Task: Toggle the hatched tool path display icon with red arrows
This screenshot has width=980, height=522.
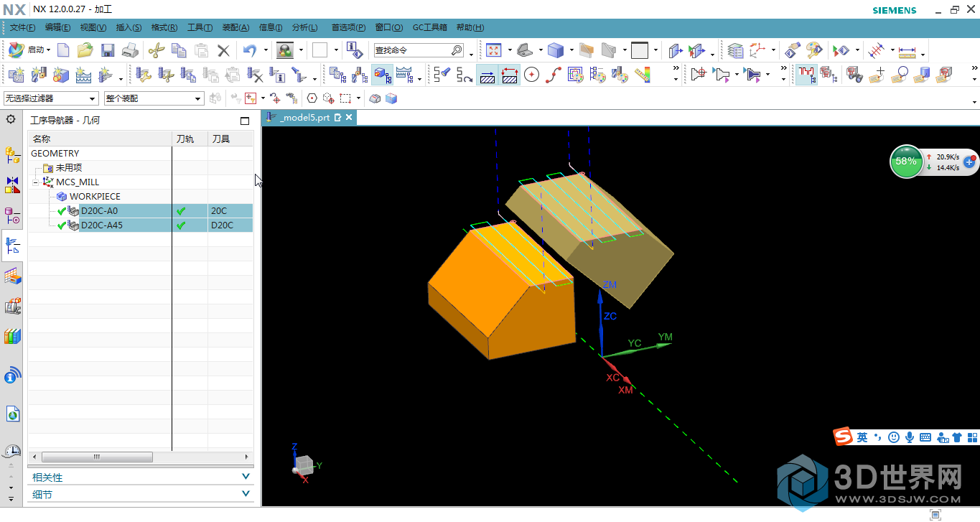Action: [510, 75]
